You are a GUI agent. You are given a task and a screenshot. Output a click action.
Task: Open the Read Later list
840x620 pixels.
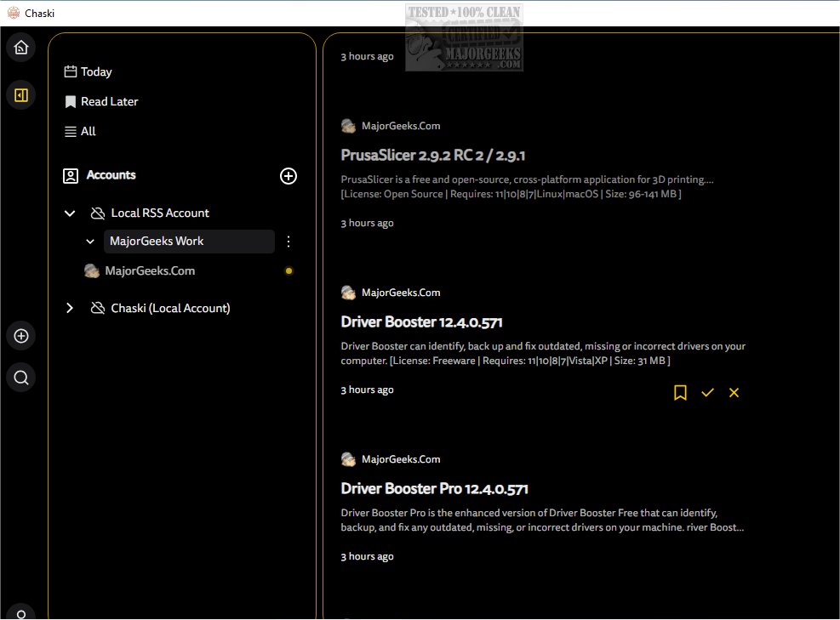[109, 102]
